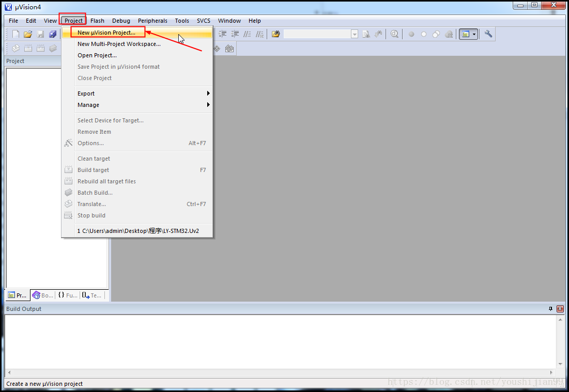569x392 pixels.
Task: Click the Open file folder icon
Action: click(28, 34)
